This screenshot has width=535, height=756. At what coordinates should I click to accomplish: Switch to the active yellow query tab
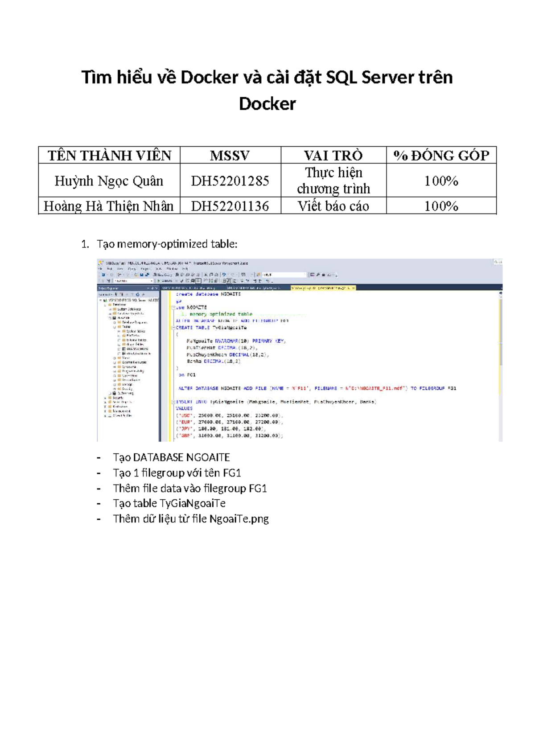click(322, 288)
